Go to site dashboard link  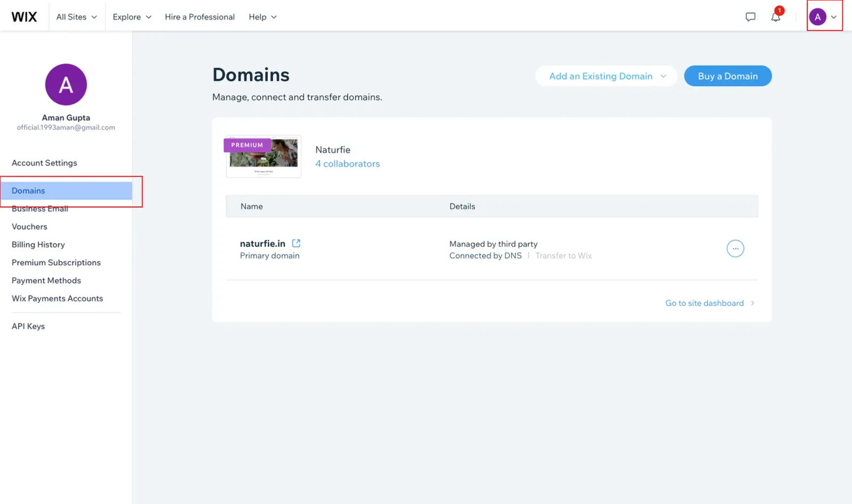710,303
